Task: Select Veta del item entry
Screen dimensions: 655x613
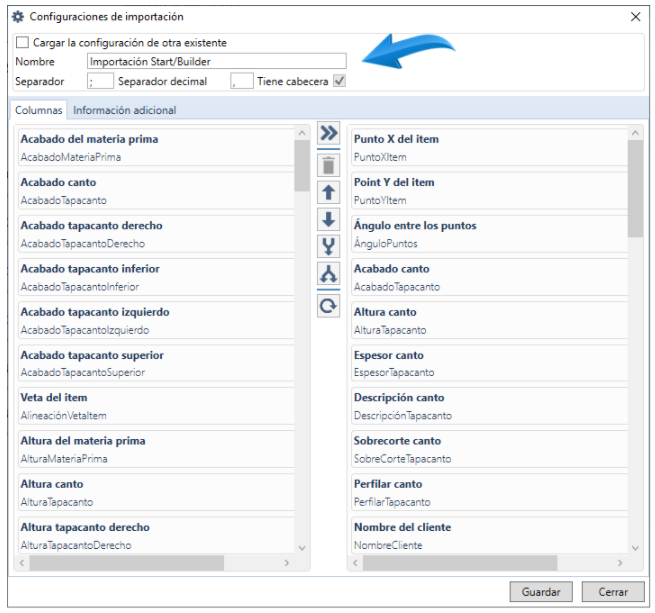Action: pyautogui.click(x=156, y=406)
